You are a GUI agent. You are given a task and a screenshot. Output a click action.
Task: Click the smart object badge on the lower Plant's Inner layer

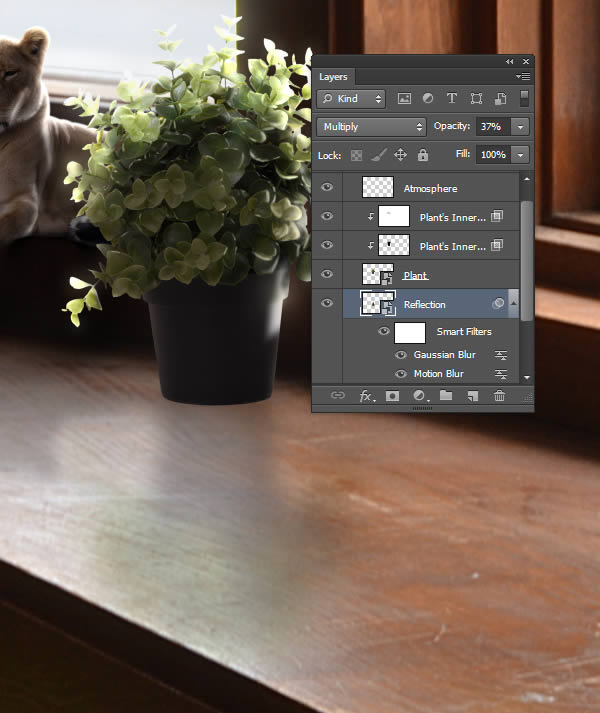pos(497,245)
